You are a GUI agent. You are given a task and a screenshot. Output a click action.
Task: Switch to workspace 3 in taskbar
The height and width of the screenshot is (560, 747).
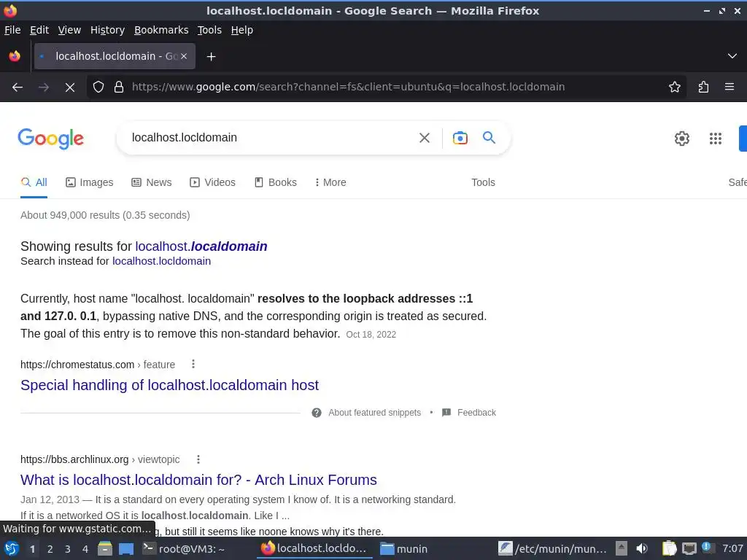pos(68,549)
